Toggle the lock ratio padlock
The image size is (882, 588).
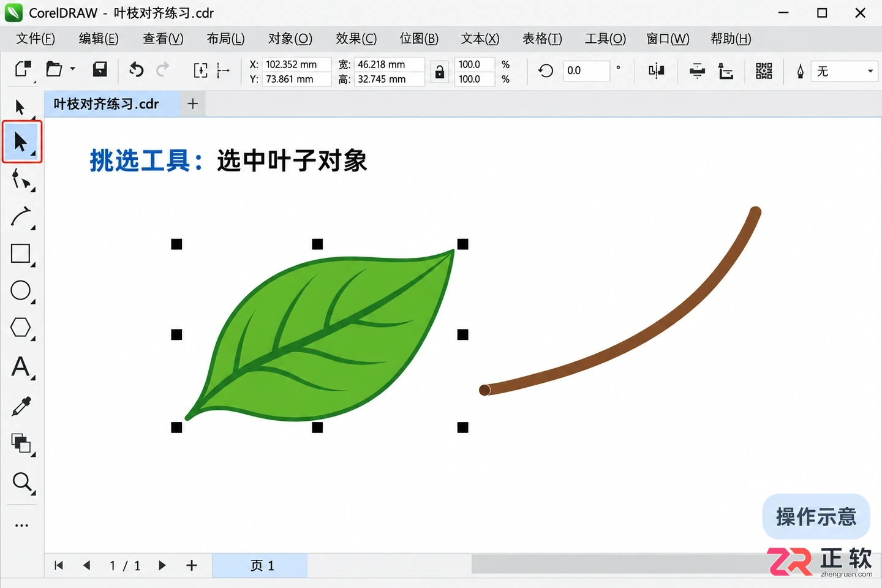(439, 72)
